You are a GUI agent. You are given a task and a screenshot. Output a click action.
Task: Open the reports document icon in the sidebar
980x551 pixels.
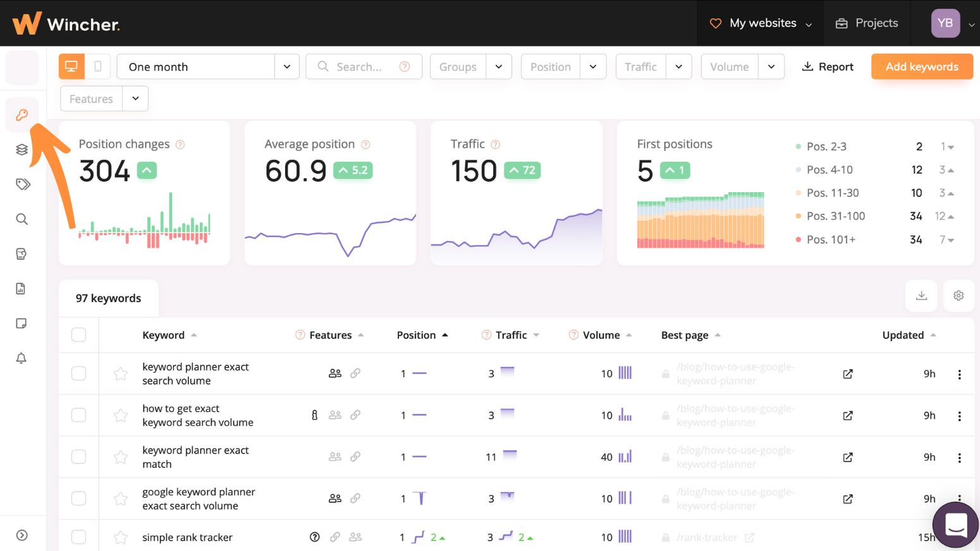click(21, 288)
